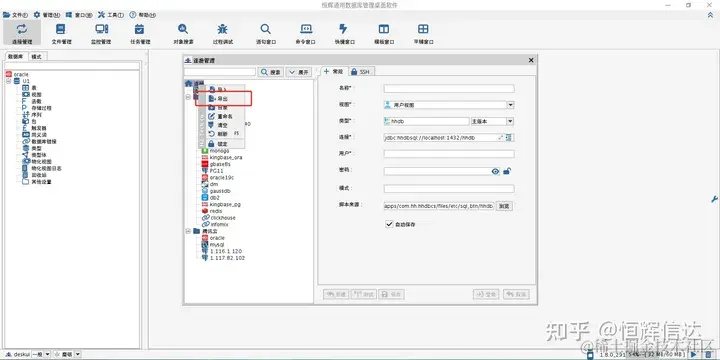The height and width of the screenshot is (360, 720).
Task: Choose 重命名 from the context menu
Action: coord(225,117)
